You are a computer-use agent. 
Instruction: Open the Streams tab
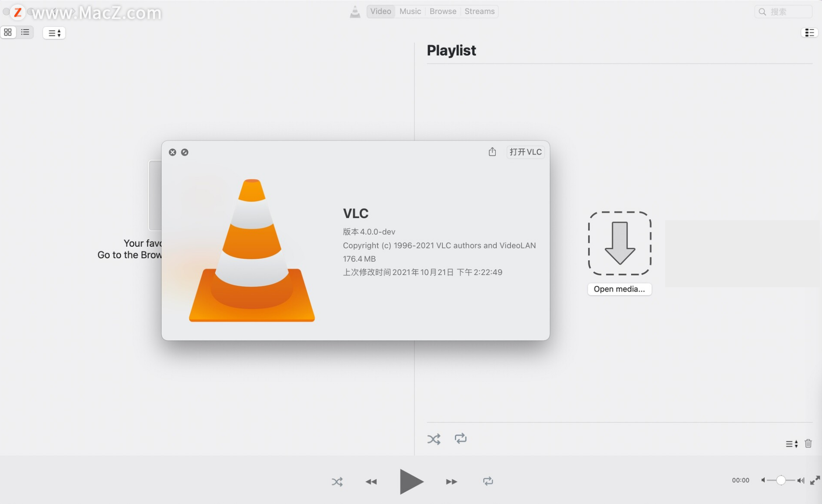pyautogui.click(x=479, y=11)
